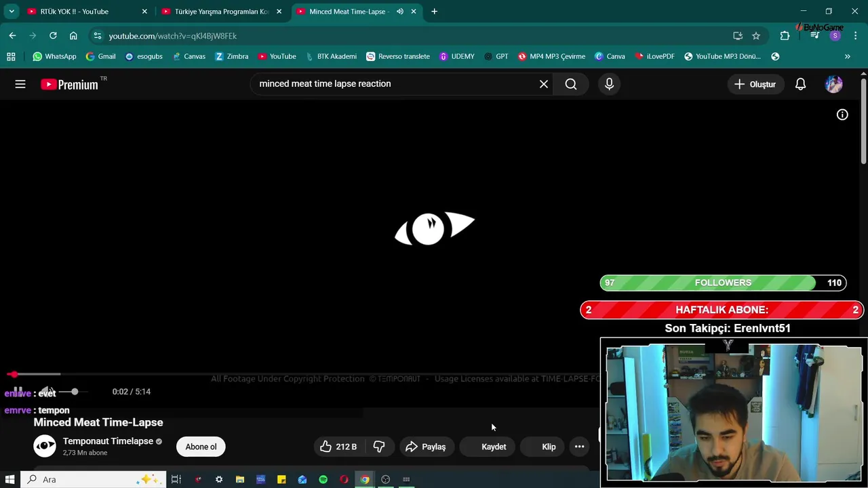
Task: Open Reverso translete bookmark
Action: tap(397, 56)
